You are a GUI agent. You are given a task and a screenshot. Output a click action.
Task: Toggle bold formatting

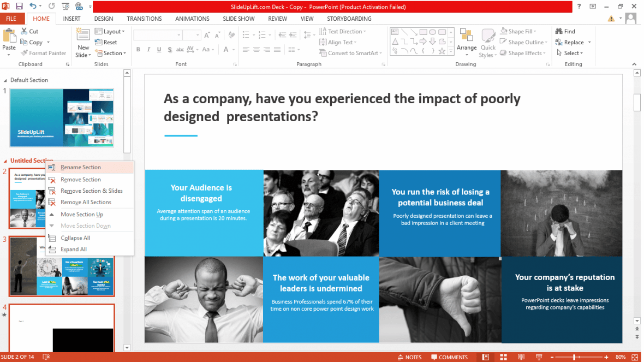(138, 49)
